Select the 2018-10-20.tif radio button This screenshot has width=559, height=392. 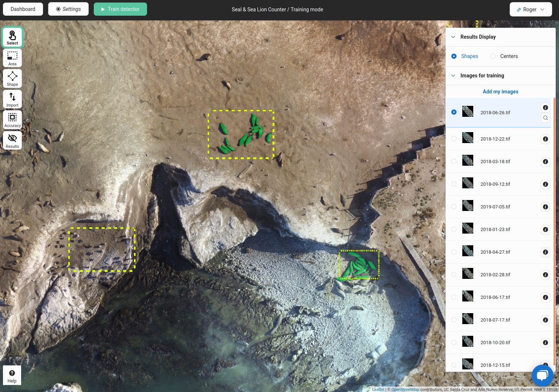(x=454, y=342)
